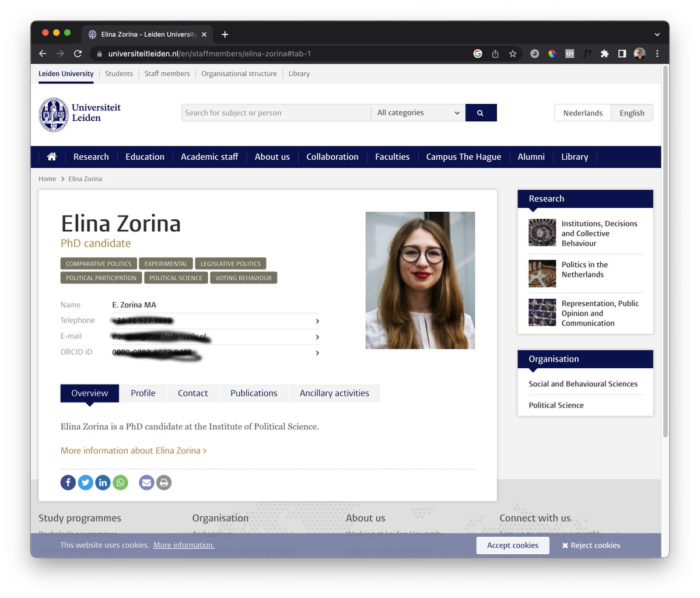Print this page using printer icon
The width and height of the screenshot is (700, 598).
tap(164, 482)
